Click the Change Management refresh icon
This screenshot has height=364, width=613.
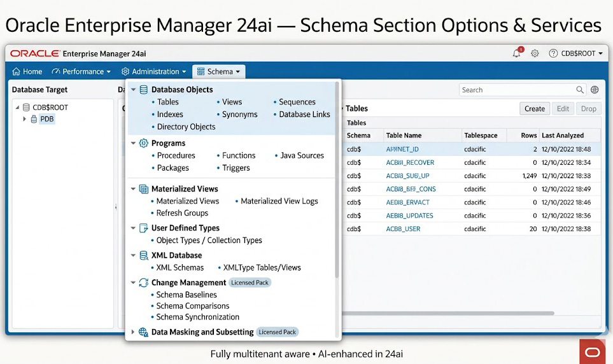pyautogui.click(x=143, y=283)
